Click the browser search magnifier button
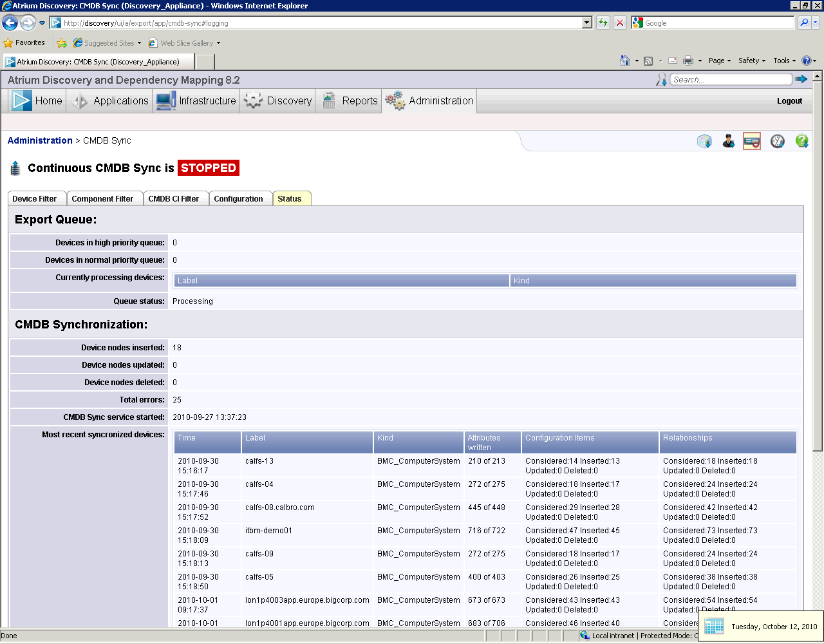This screenshot has width=824, height=644. tap(804, 23)
